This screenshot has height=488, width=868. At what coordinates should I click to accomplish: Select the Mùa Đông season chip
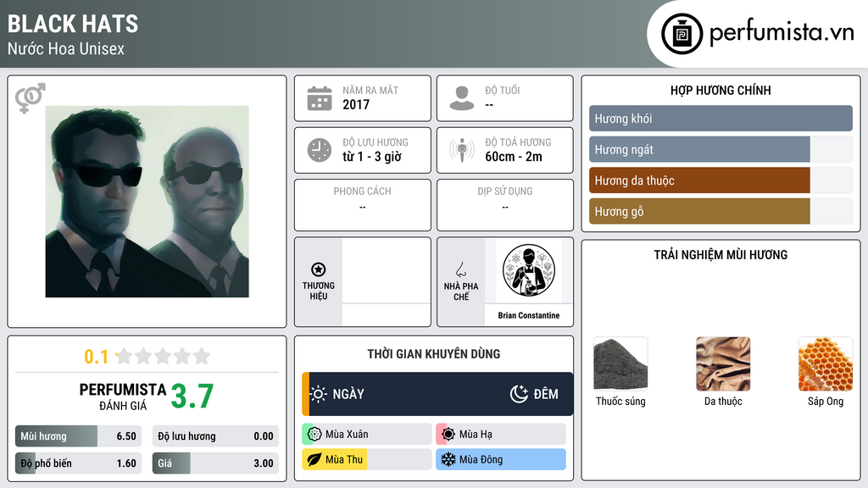501,460
